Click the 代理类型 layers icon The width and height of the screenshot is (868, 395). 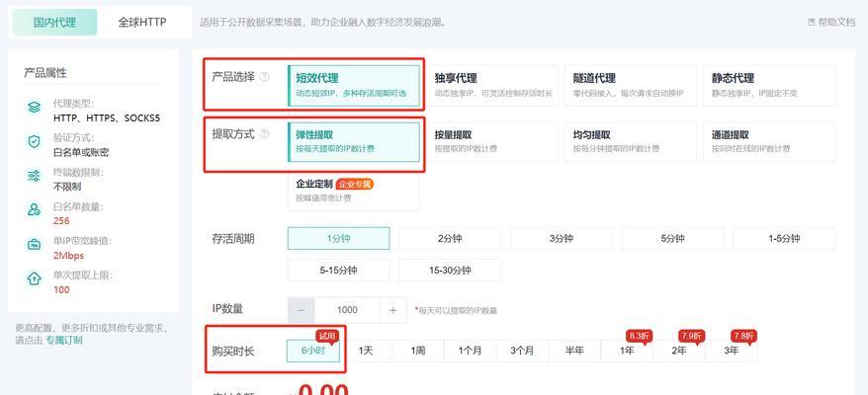tap(35, 108)
